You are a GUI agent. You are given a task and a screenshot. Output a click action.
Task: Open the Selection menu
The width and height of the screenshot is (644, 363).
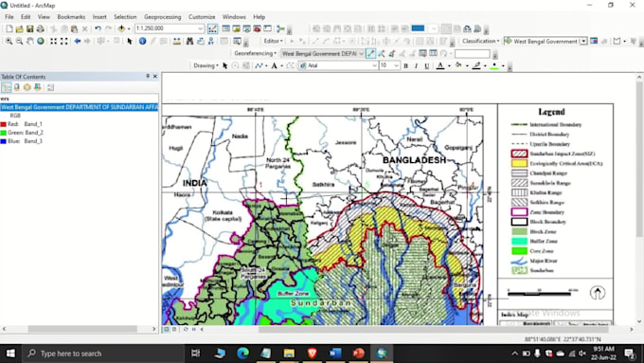click(x=125, y=17)
